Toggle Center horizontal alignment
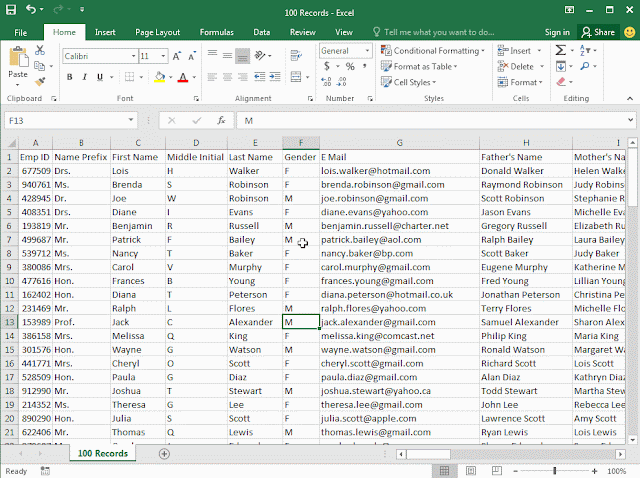The width and height of the screenshot is (640, 478). [x=227, y=76]
